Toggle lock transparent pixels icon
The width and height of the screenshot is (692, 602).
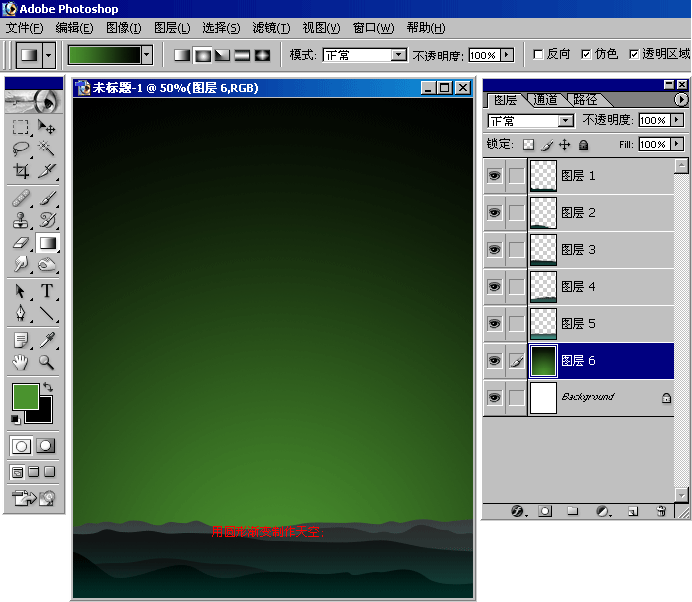click(528, 145)
